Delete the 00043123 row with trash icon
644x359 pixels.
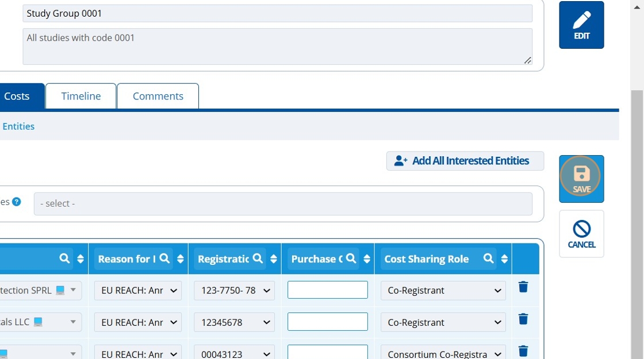pyautogui.click(x=523, y=351)
